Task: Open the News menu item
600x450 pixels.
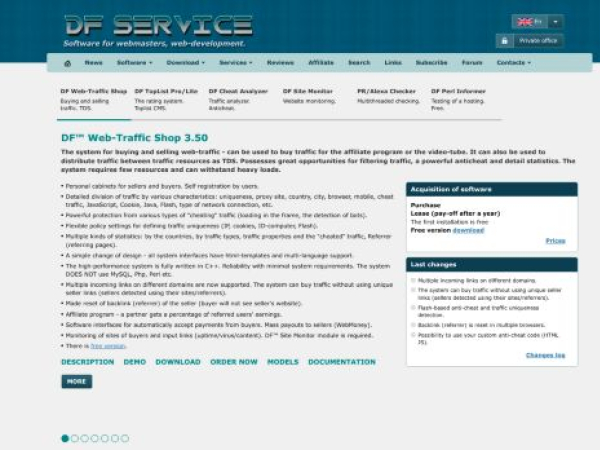Action: tap(93, 62)
